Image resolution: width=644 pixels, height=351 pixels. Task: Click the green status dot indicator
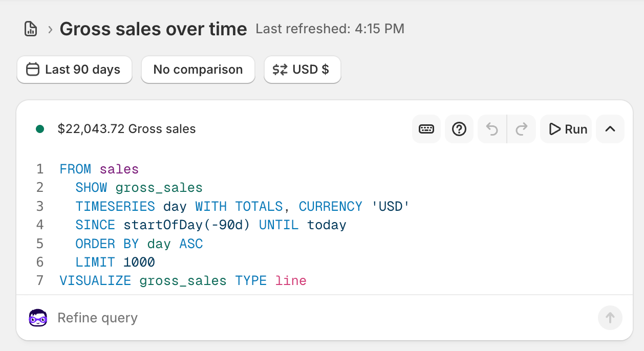click(40, 129)
